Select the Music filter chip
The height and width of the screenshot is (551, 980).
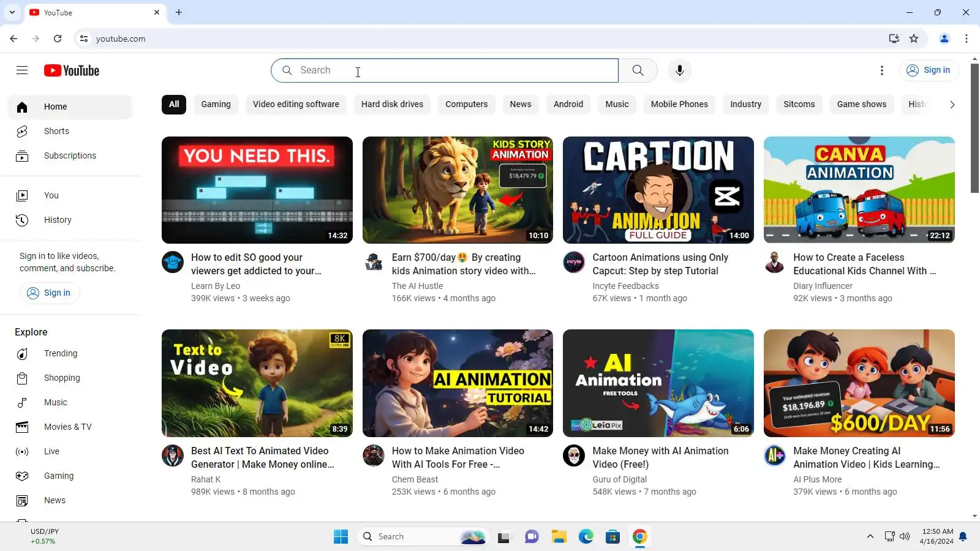[x=617, y=104]
